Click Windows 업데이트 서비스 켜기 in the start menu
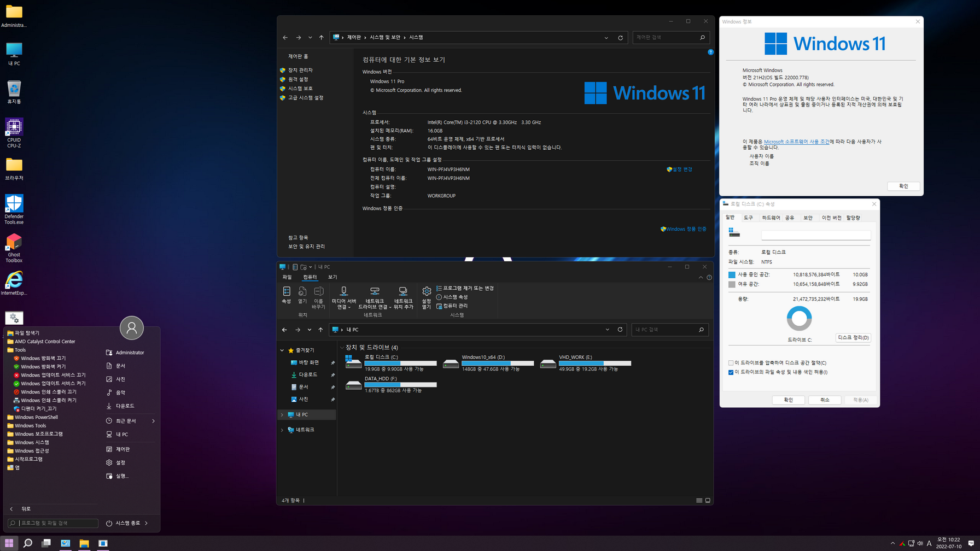 pyautogui.click(x=49, y=383)
